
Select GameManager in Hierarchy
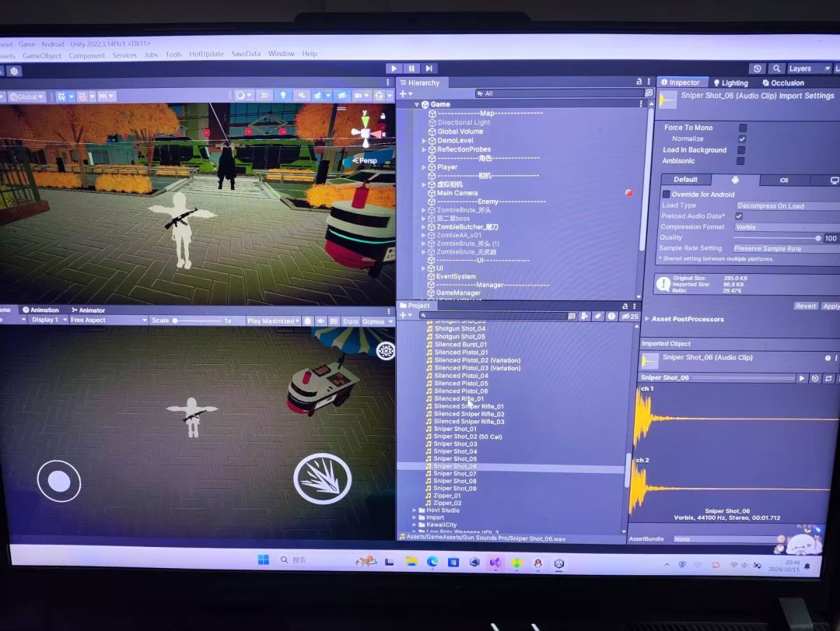458,293
